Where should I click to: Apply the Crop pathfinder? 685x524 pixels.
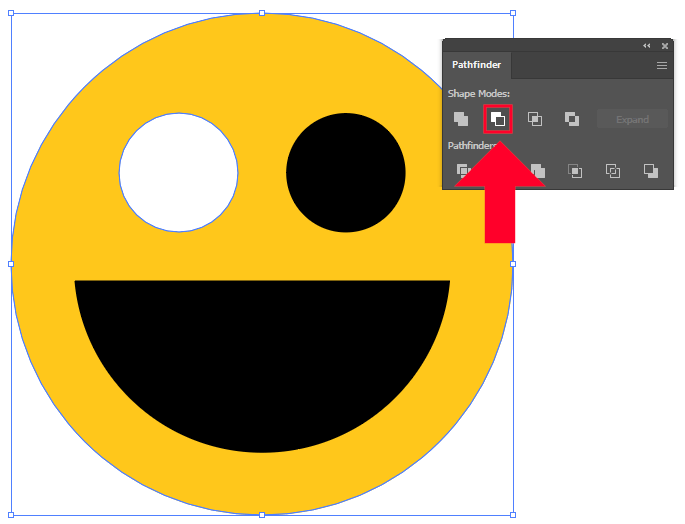(575, 171)
